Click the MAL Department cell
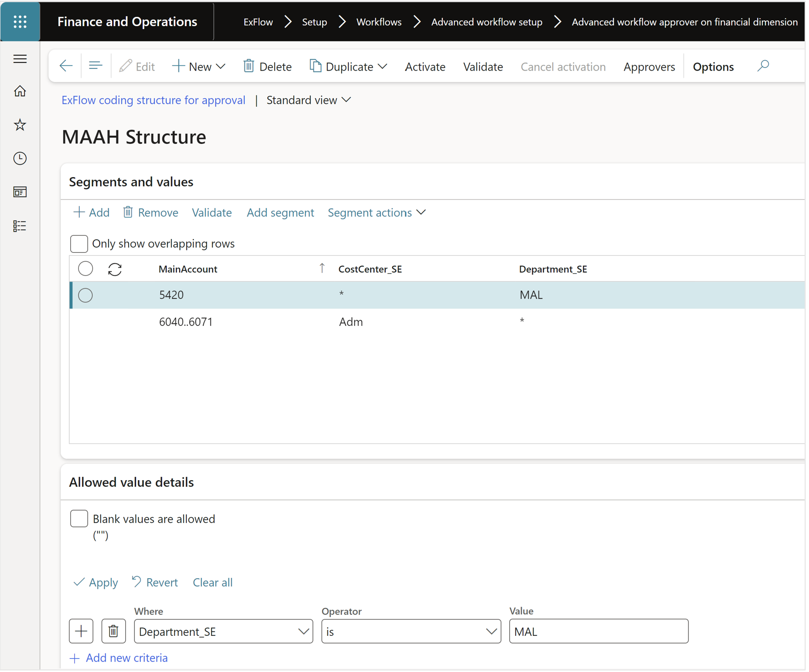 [531, 295]
